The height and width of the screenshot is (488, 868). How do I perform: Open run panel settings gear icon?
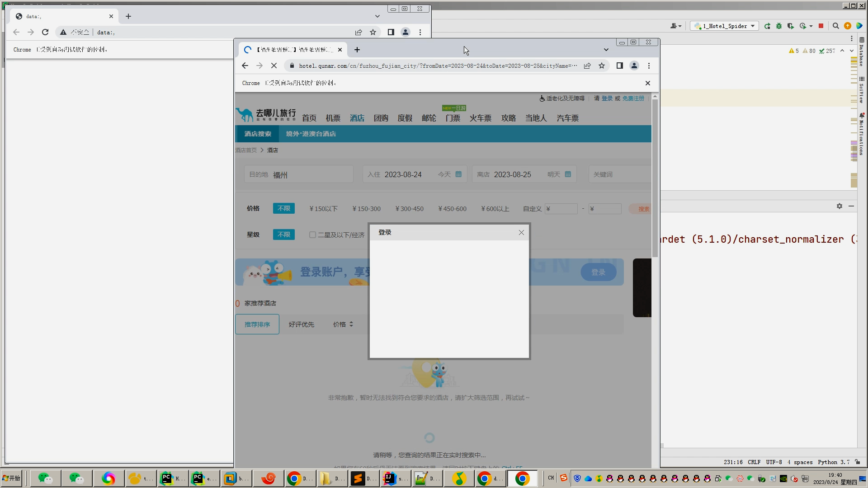(840, 206)
